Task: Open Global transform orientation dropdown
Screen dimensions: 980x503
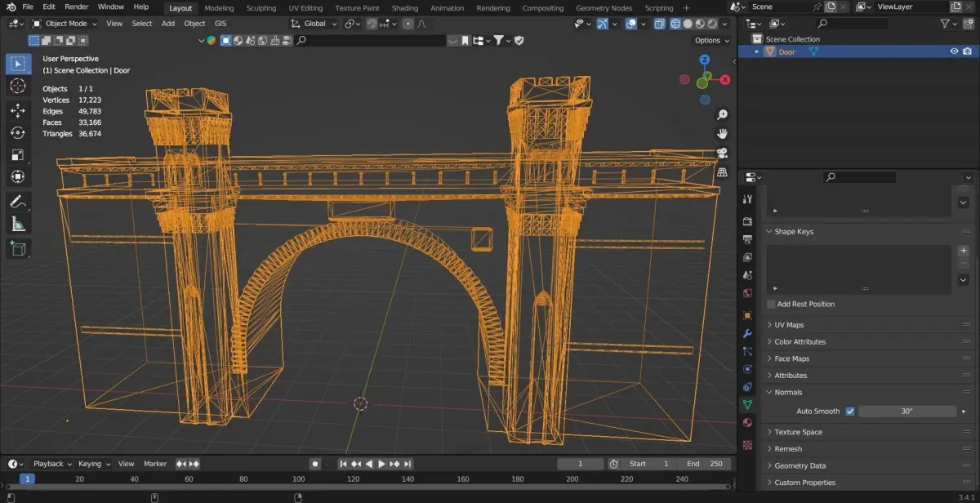Action: point(314,24)
